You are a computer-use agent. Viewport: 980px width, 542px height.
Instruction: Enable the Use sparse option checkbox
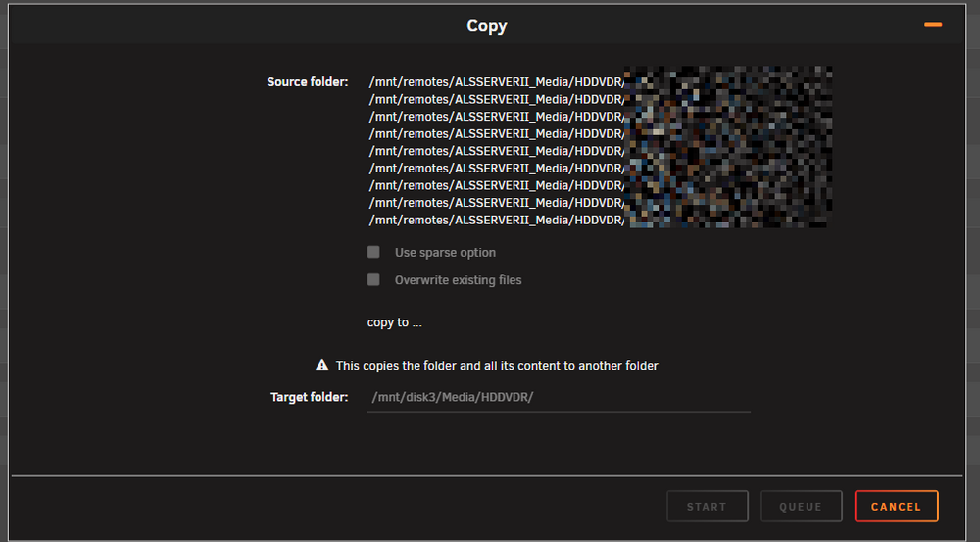[x=373, y=252]
